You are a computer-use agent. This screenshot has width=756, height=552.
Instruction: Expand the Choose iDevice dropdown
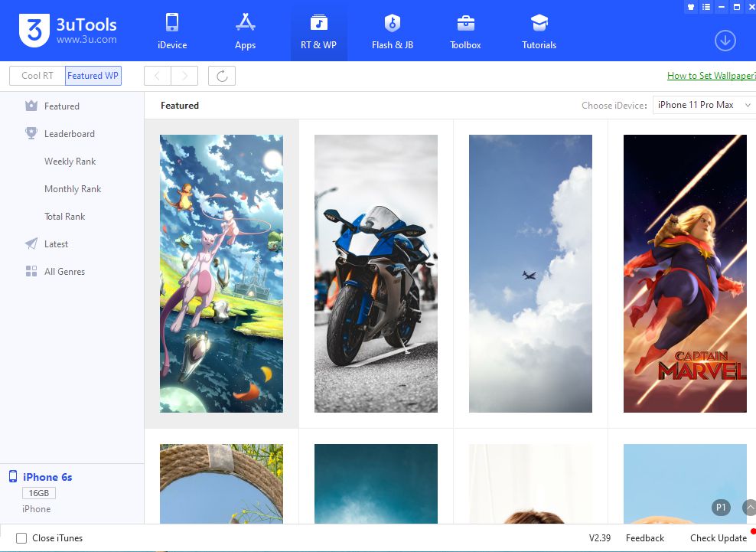[703, 105]
